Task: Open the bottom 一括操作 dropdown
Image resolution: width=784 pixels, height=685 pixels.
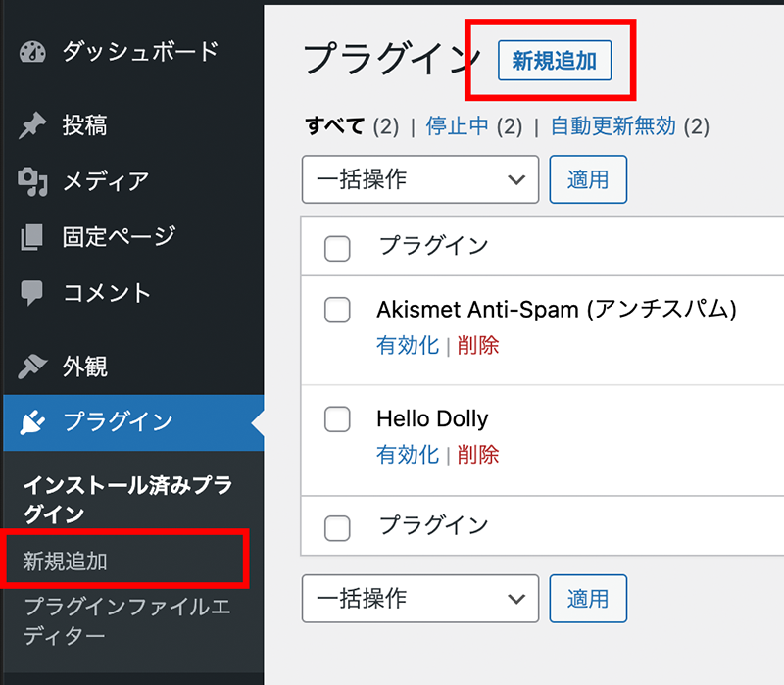Action: pos(420,599)
